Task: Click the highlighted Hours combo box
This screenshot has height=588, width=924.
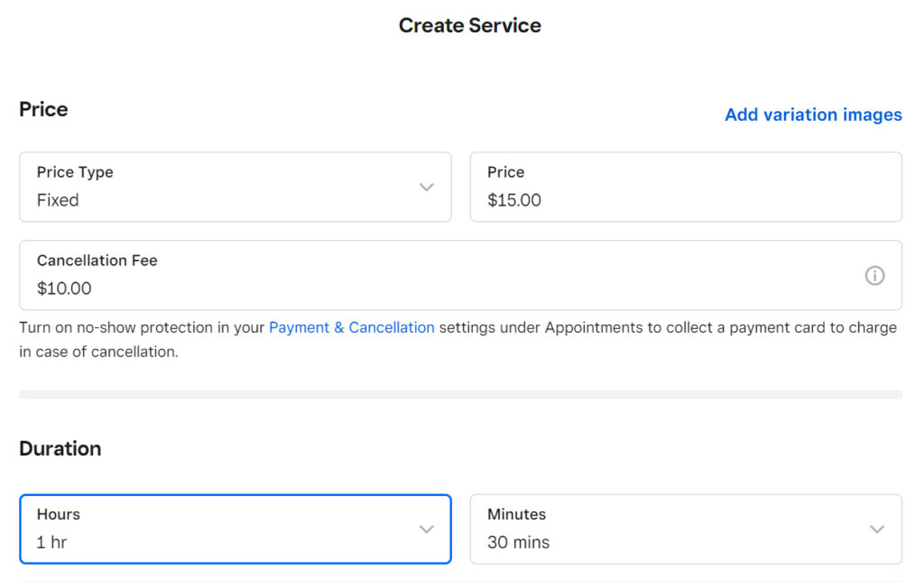Action: point(235,529)
